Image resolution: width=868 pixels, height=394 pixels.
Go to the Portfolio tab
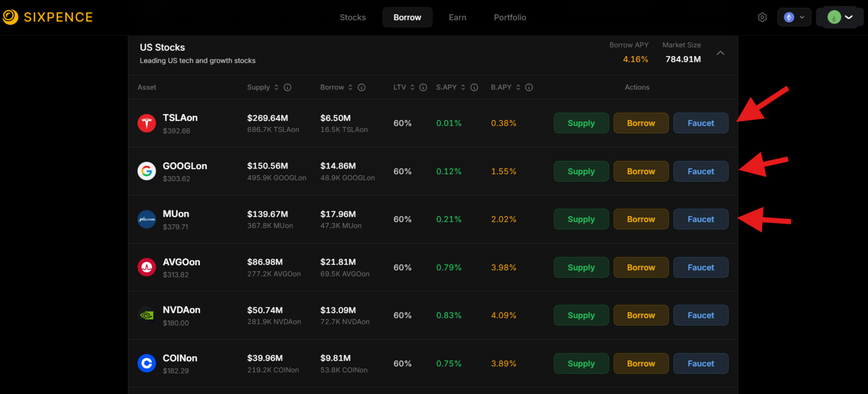coord(510,17)
